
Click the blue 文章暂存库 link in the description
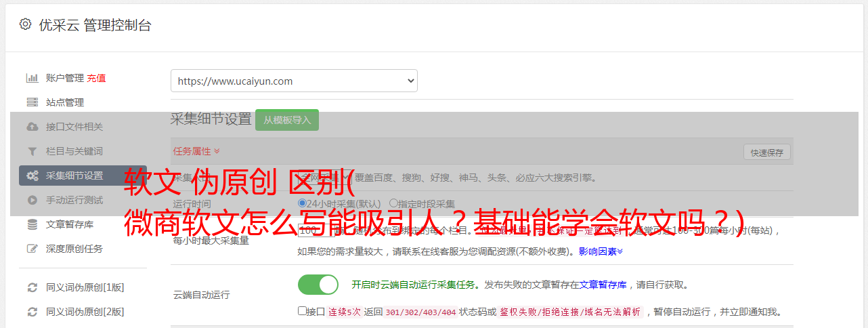tap(603, 285)
